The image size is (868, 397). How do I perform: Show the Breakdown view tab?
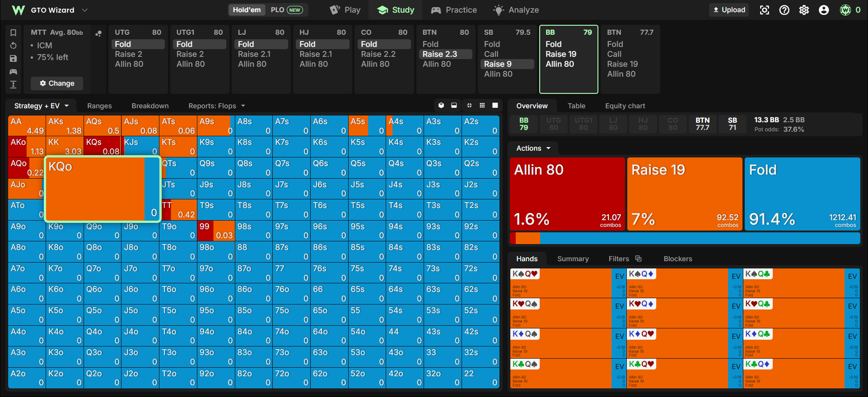pos(150,106)
